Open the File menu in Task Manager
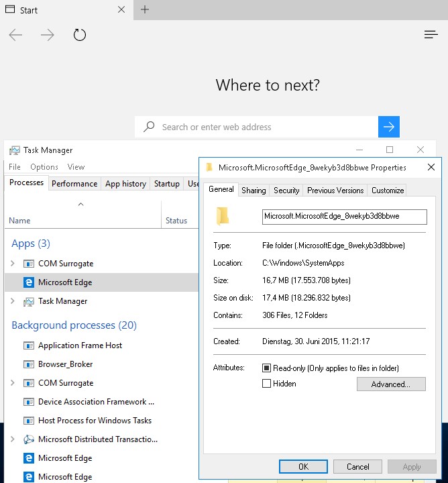Viewport: 448px width, 483px height. coord(15,167)
